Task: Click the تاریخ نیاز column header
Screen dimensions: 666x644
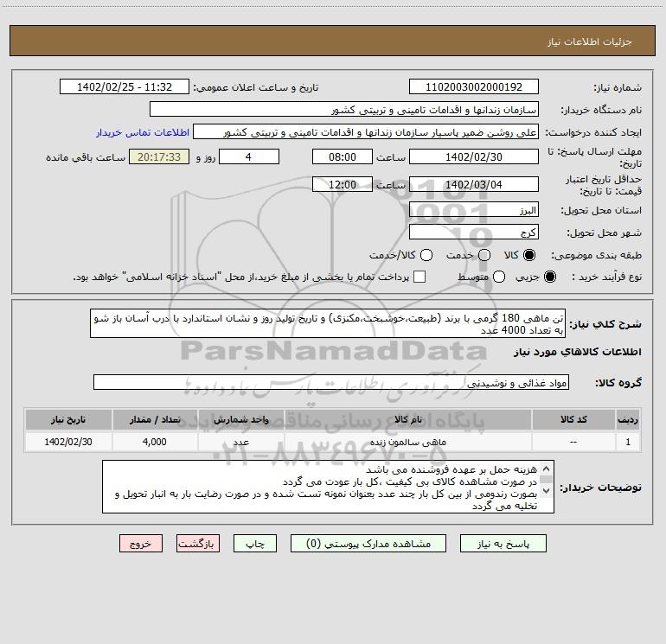Action: pos(68,419)
